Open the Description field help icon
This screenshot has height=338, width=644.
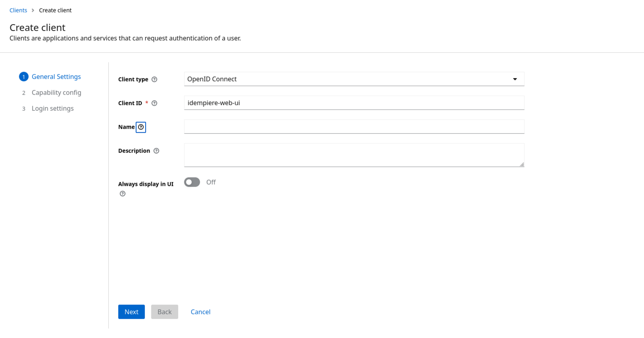tap(157, 151)
